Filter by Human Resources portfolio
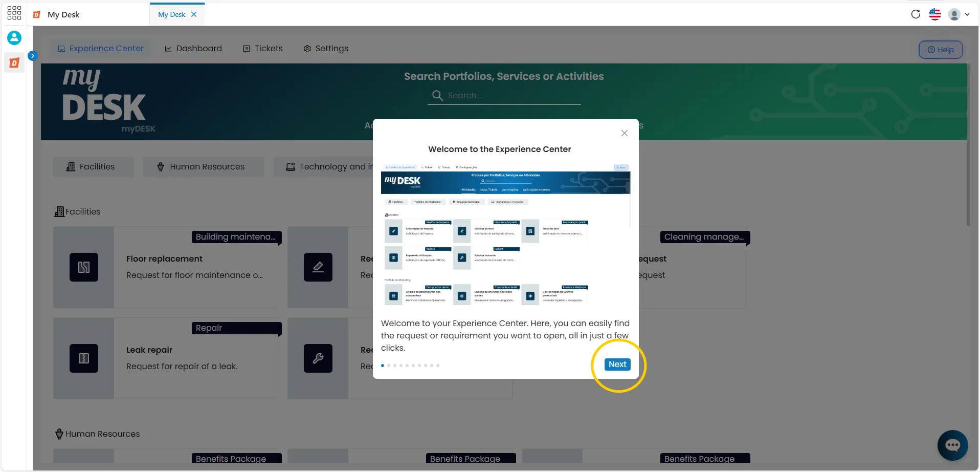The image size is (980, 472). (204, 167)
